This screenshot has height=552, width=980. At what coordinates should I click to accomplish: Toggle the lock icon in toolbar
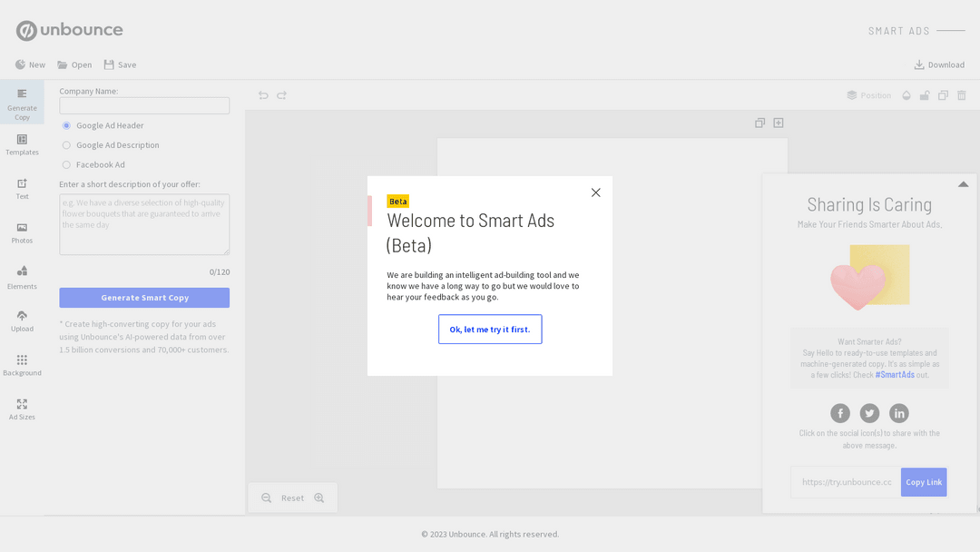(x=925, y=95)
